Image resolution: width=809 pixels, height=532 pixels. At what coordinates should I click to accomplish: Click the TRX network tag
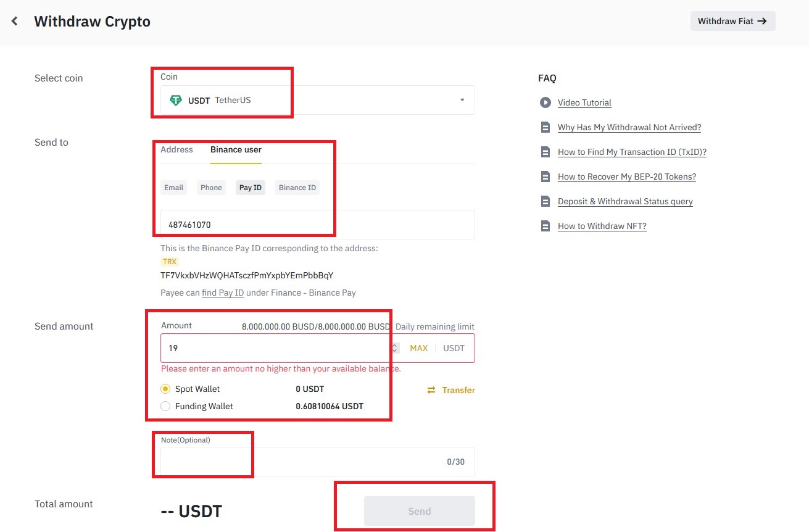(x=170, y=262)
